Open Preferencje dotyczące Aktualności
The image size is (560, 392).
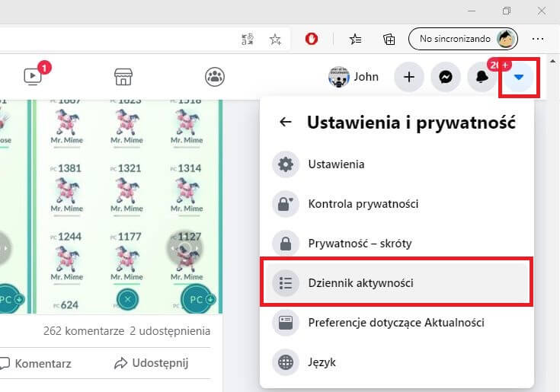click(397, 323)
